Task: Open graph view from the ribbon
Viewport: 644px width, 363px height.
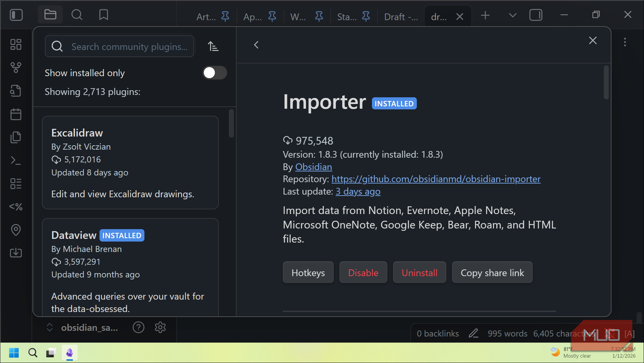Action: (x=16, y=68)
